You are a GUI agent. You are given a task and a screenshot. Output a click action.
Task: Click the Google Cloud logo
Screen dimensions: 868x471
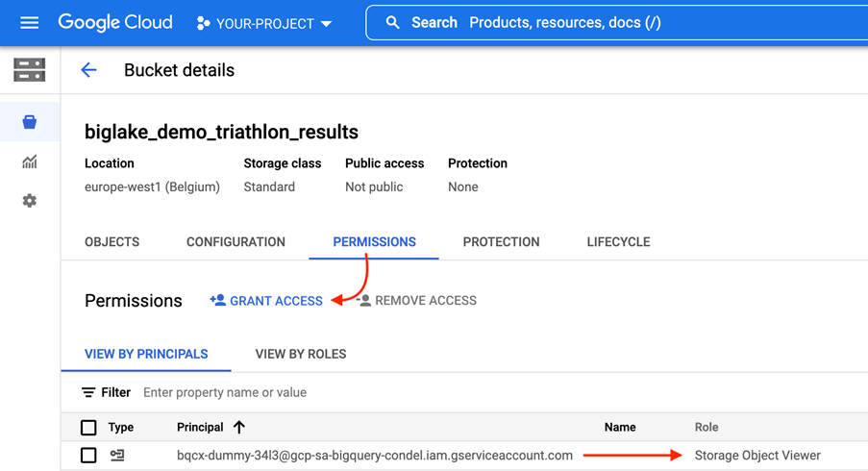click(x=115, y=22)
